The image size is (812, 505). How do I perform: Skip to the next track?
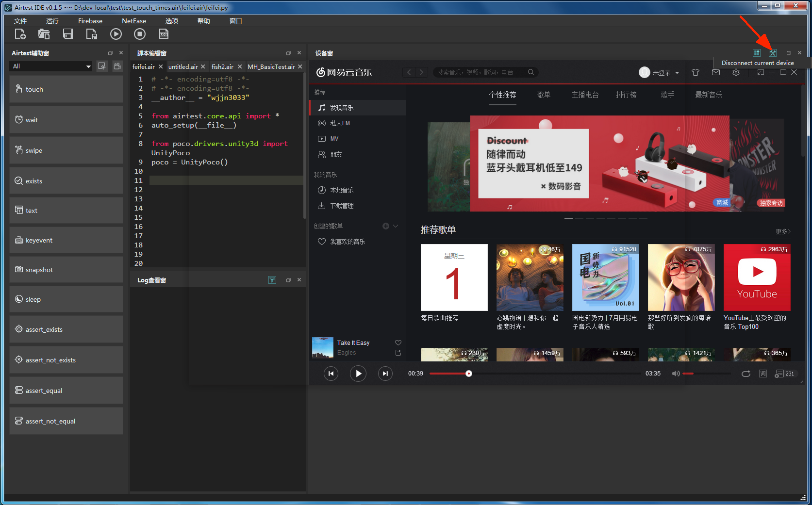(385, 374)
